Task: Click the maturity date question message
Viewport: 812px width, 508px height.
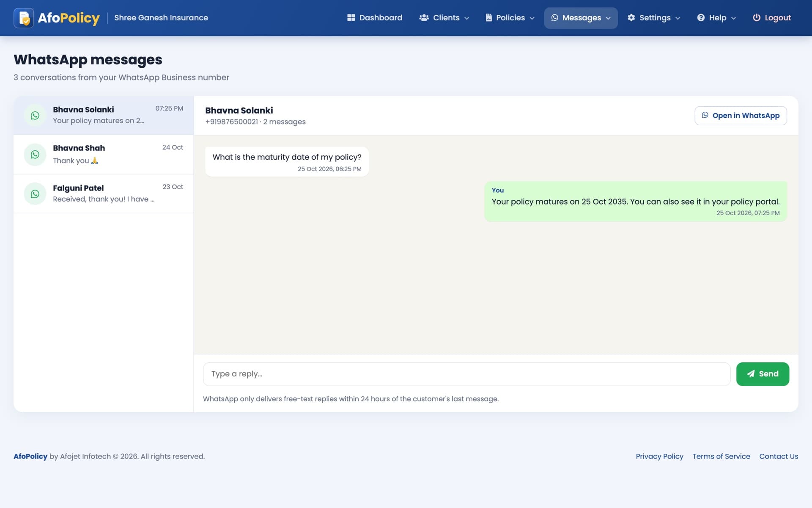Action: click(287, 161)
